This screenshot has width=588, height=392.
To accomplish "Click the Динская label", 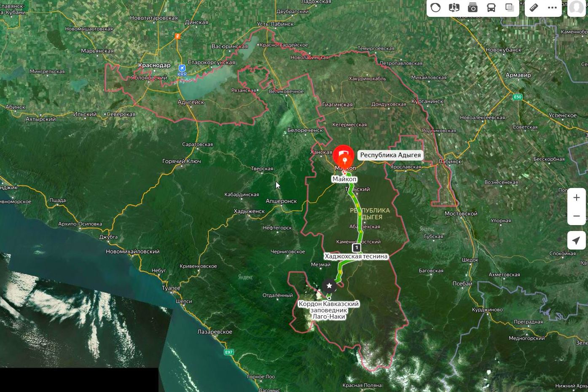I will [196, 22].
